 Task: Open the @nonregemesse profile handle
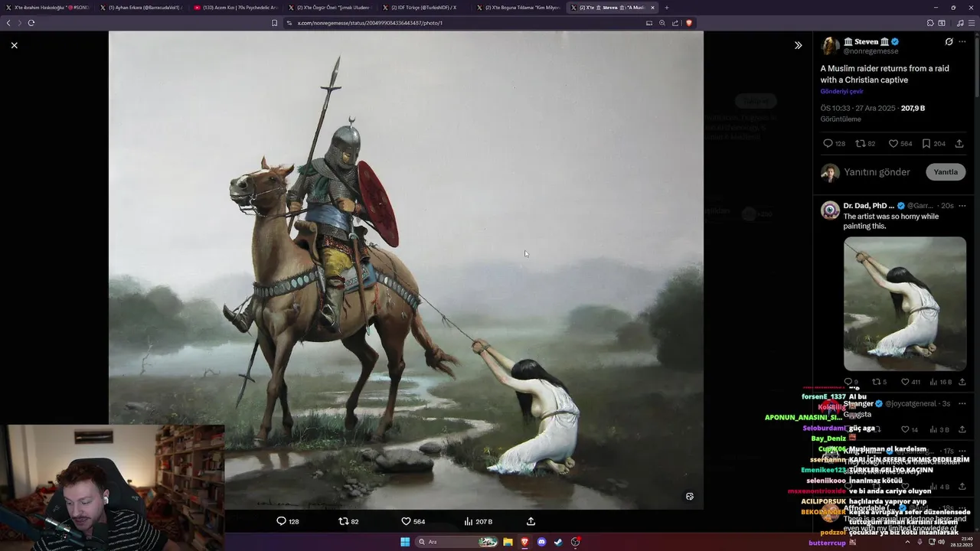869,51
